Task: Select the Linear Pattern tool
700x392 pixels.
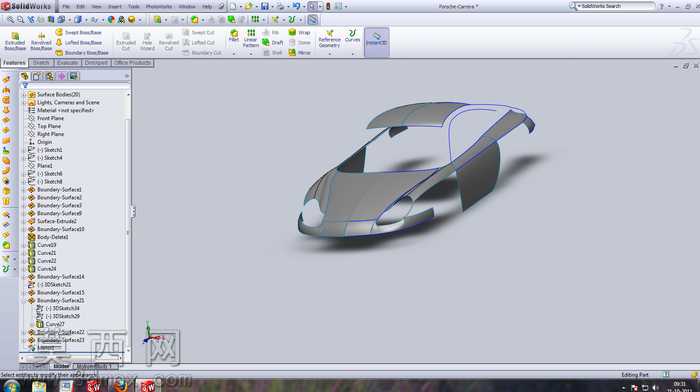Action: click(x=251, y=38)
